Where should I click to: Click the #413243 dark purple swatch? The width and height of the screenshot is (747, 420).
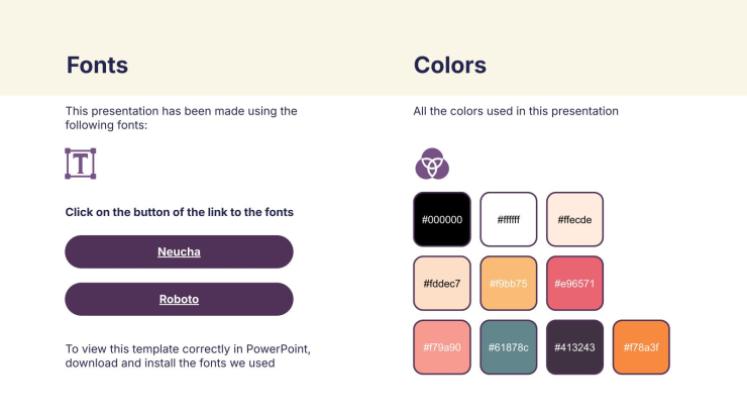[x=574, y=347]
